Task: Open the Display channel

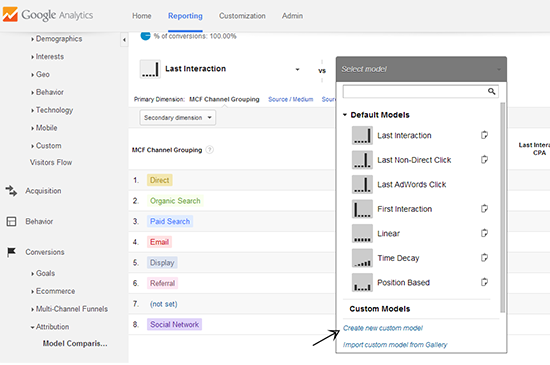Action: click(162, 263)
